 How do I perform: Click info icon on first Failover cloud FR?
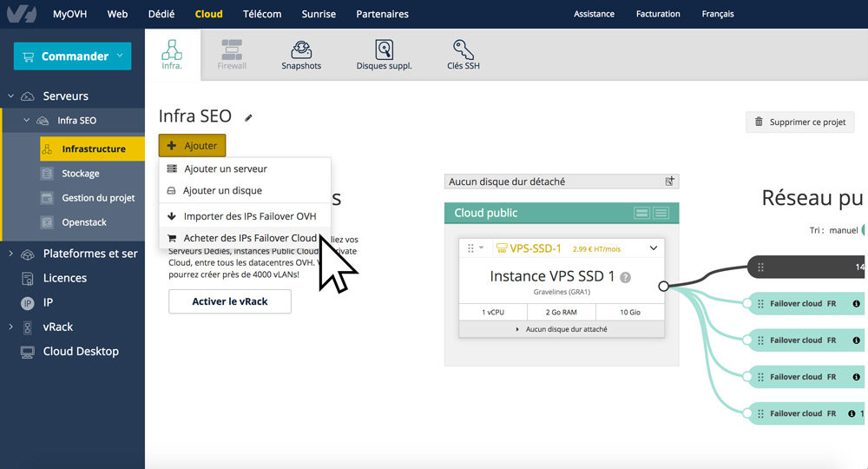coord(857,303)
